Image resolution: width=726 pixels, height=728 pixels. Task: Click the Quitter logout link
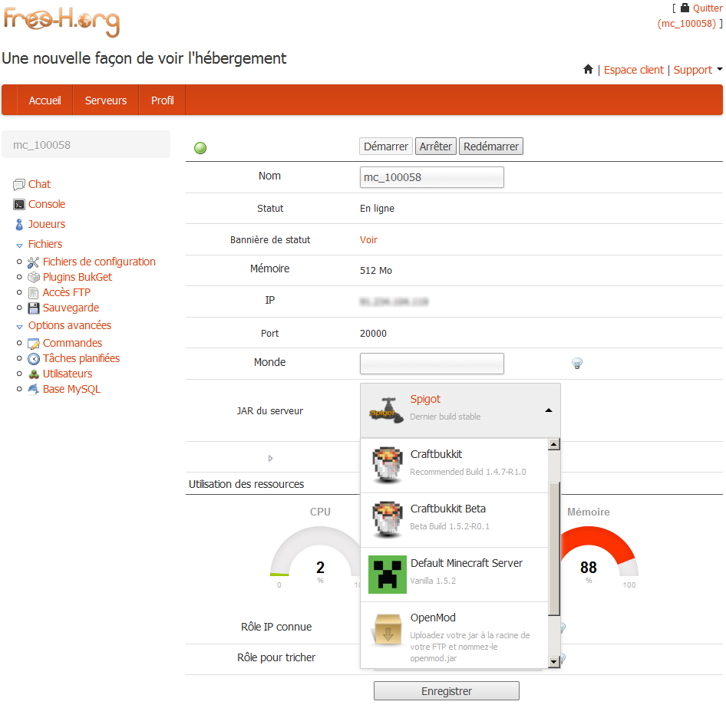[708, 8]
